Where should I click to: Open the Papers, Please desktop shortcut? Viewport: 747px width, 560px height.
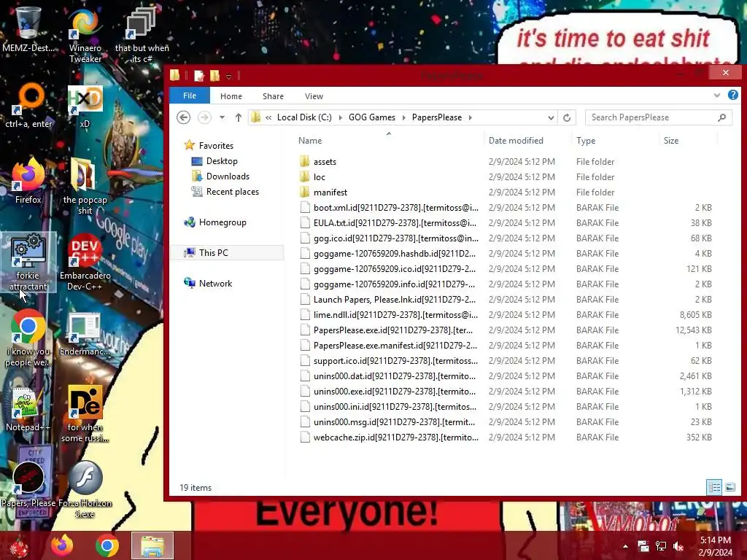28,483
